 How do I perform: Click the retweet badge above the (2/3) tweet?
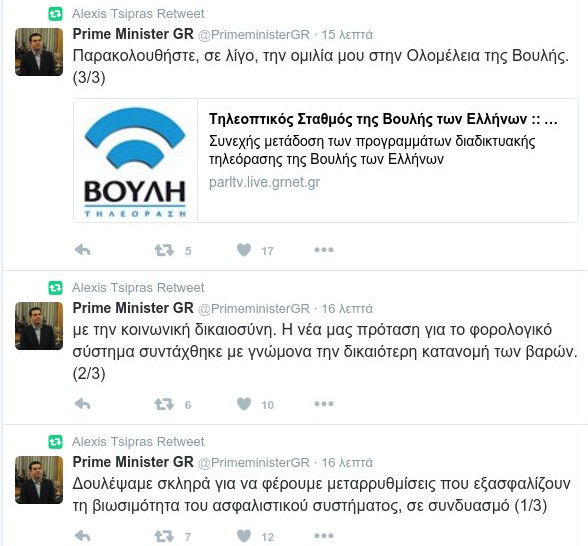[56, 288]
